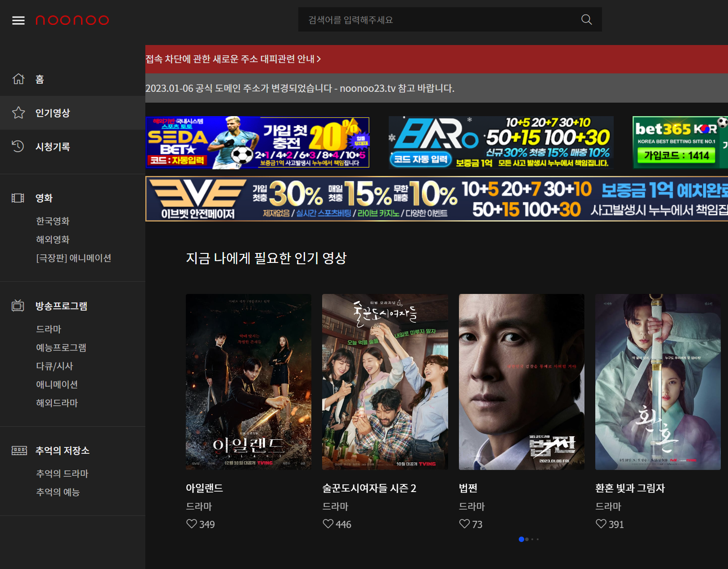Open the 접속 차단 주소 대피관련 안내 notice

233,59
